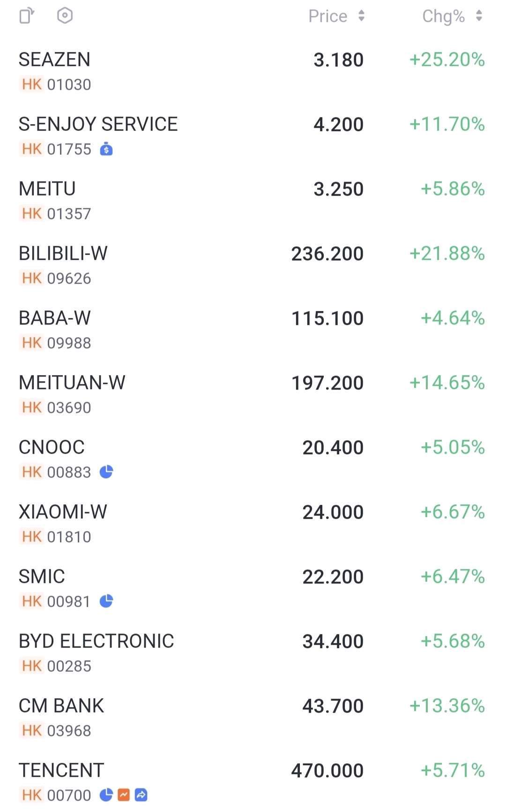Tap MEITUAN-W price 197.200
The width and height of the screenshot is (506, 812).
tap(327, 383)
